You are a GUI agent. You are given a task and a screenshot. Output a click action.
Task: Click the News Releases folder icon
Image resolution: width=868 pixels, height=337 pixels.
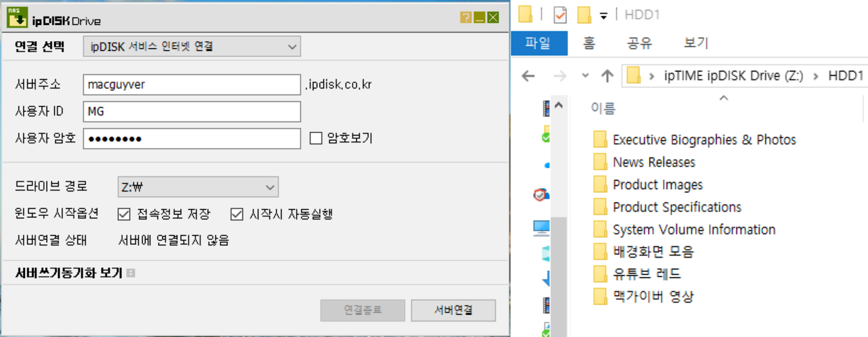600,162
